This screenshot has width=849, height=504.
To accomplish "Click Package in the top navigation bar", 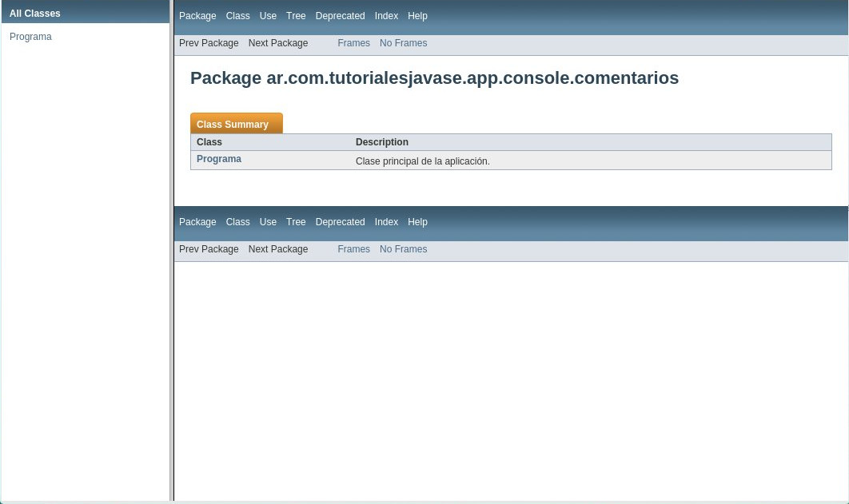I will click(197, 16).
